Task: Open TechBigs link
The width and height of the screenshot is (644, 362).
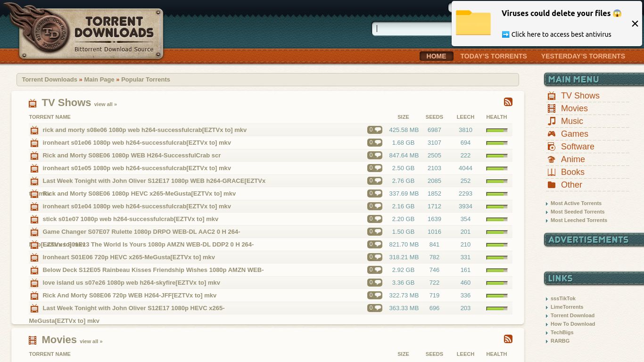Action: [x=562, y=333]
